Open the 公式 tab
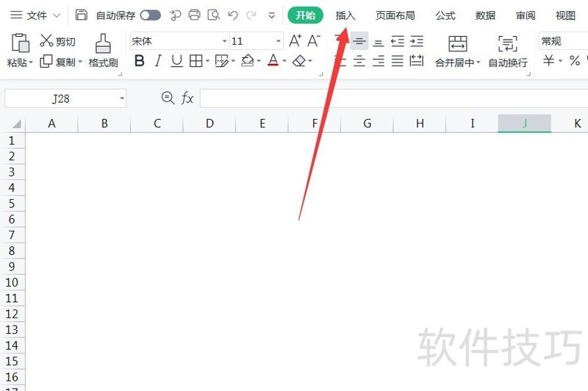This screenshot has height=391, width=588. point(445,15)
